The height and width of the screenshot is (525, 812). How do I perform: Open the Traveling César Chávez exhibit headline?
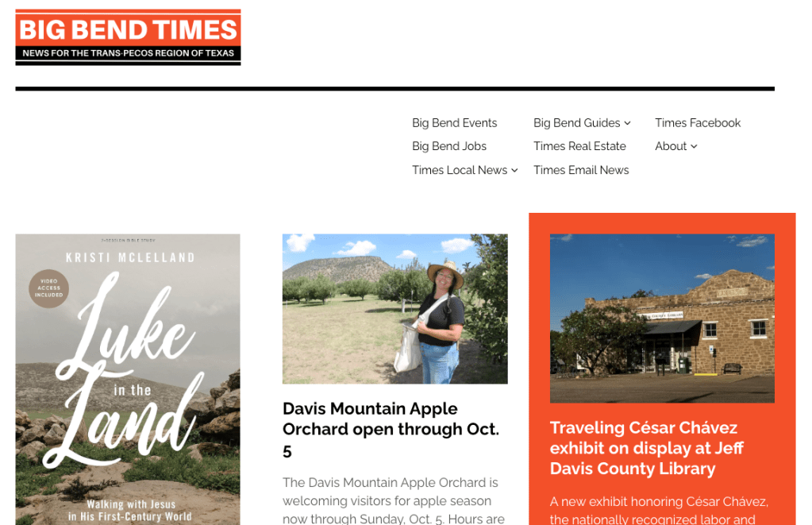[646, 448]
